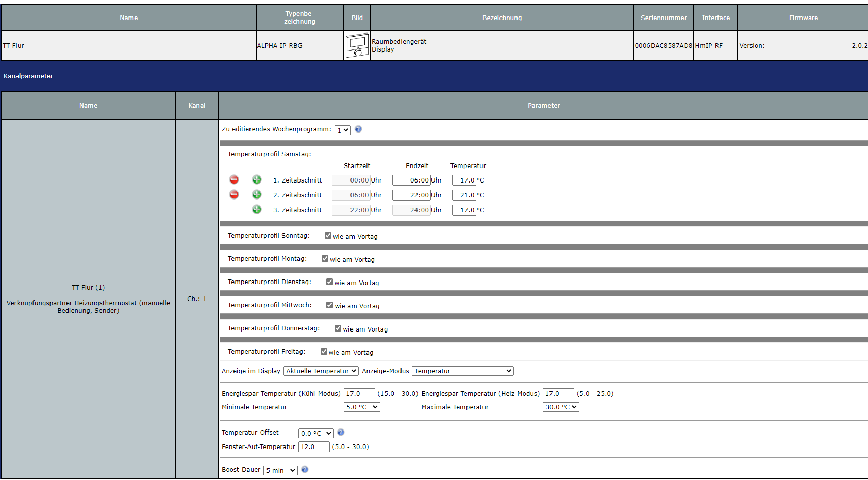The width and height of the screenshot is (868, 480).
Task: Edit temperature 21.0 of 2. Zeitabschnitt
Action: (464, 195)
